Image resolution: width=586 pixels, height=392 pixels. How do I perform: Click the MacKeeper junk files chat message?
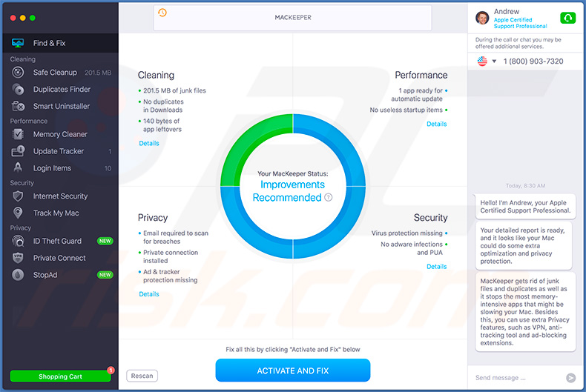coord(525,312)
